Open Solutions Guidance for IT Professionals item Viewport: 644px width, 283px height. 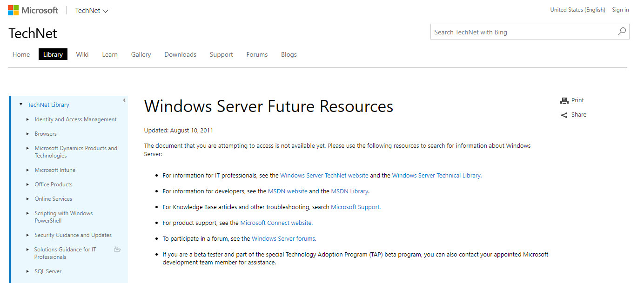point(65,253)
